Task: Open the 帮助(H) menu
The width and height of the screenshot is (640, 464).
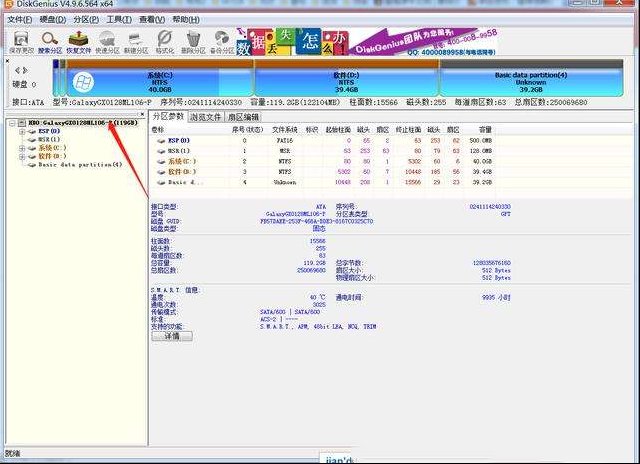Action: click(x=186, y=20)
